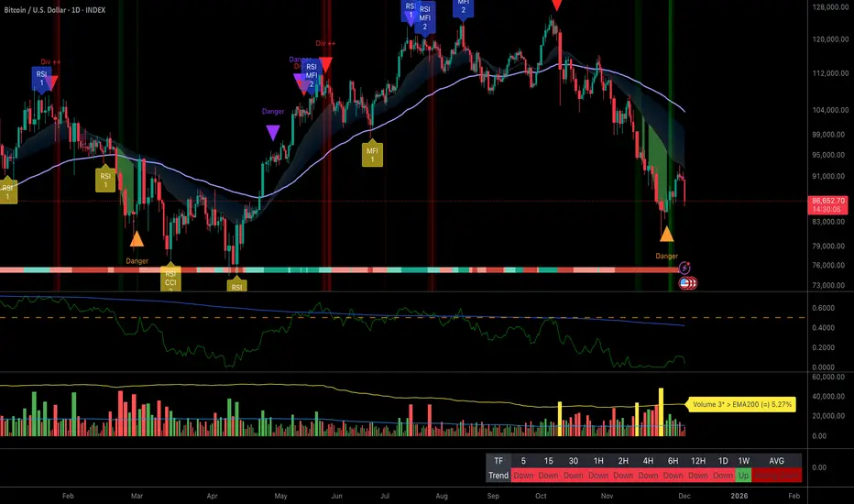Viewport: 854px width, 504px height.
Task: Select the yellow RSI 1 label before March
Action: pyautogui.click(x=105, y=180)
